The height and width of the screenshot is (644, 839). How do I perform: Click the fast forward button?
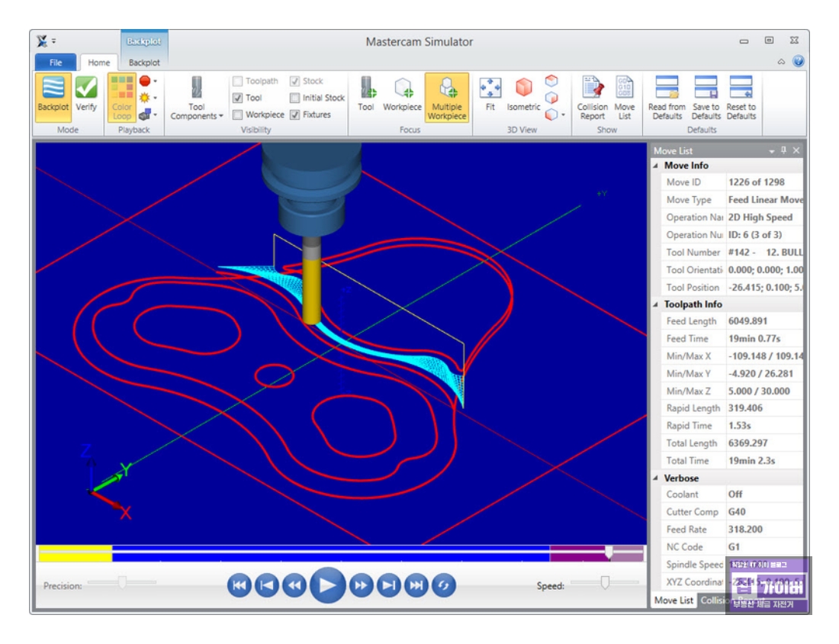362,585
